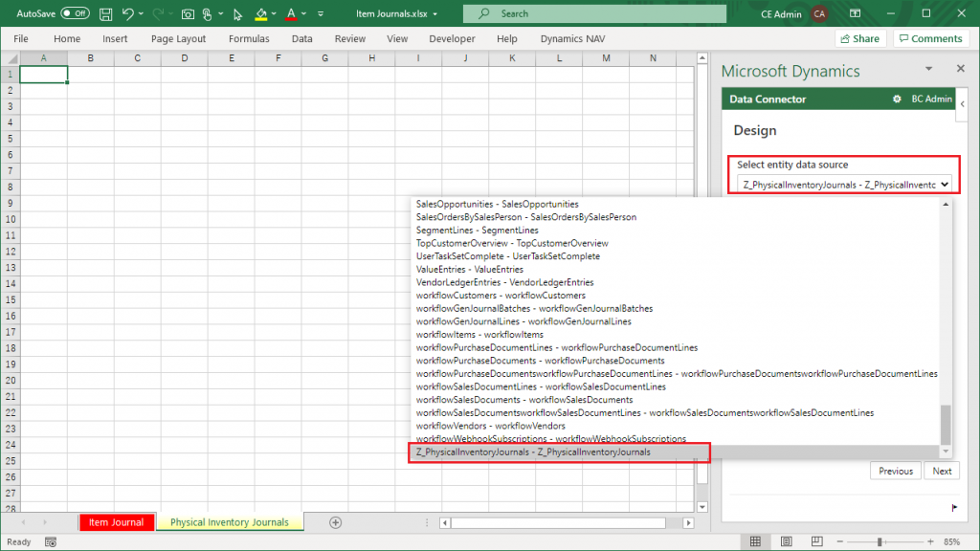Open the View tab
The image size is (980, 551).
tap(397, 38)
